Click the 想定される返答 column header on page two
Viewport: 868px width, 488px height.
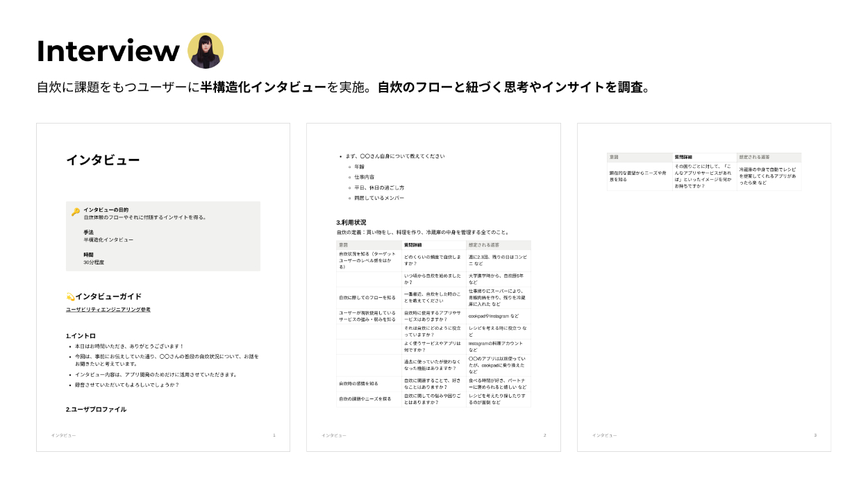483,245
